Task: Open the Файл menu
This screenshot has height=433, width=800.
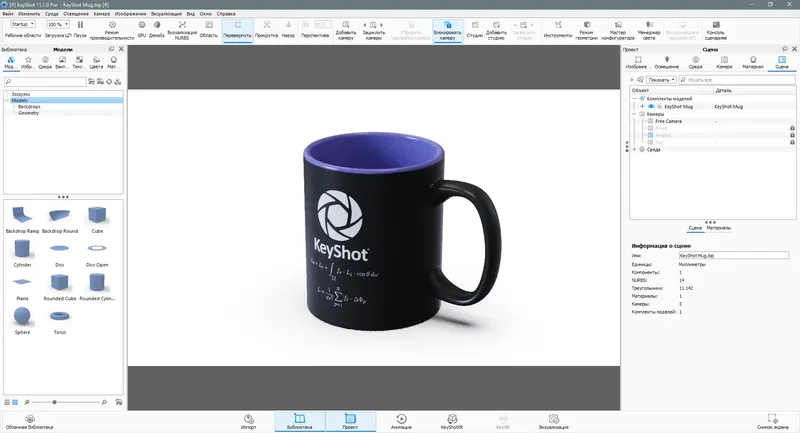Action: click(x=8, y=14)
